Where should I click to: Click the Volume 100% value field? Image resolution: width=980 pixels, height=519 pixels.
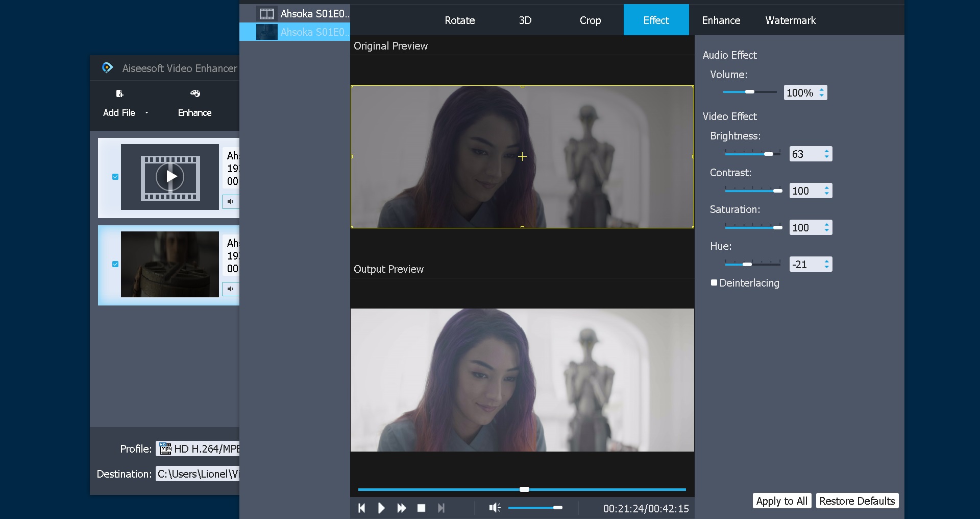[x=800, y=93]
